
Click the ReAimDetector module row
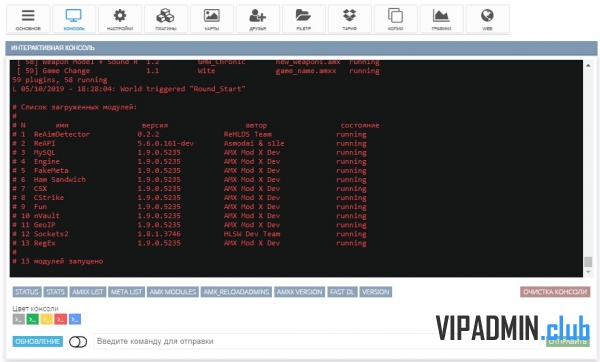click(189, 134)
